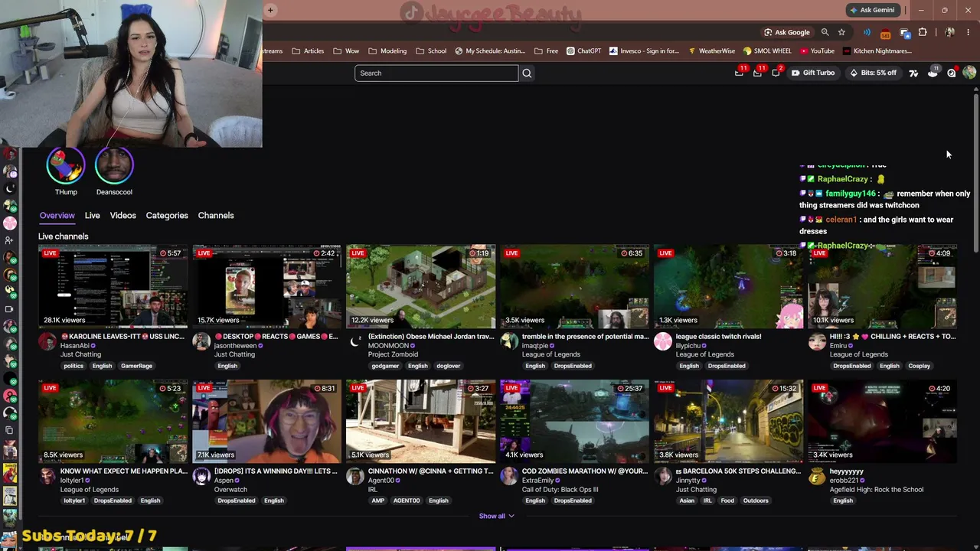The image size is (980, 551).
Task: Open Call of Duty: Black Ops III category
Action: 560,489
